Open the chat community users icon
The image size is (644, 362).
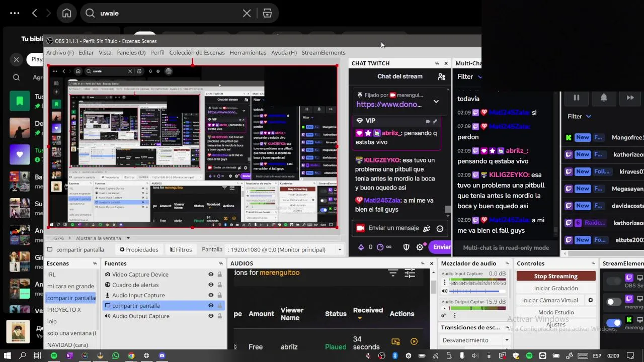click(x=441, y=77)
